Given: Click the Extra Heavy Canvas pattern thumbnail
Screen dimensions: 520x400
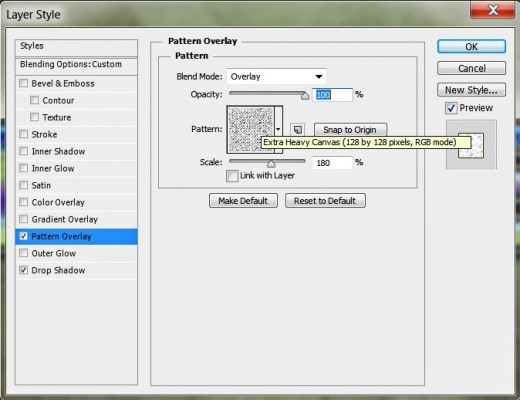Looking at the screenshot, I should 251,130.
